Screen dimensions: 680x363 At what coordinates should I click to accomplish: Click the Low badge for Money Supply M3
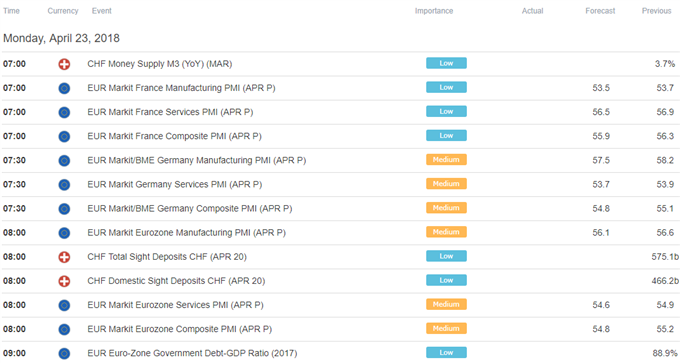[x=446, y=63]
